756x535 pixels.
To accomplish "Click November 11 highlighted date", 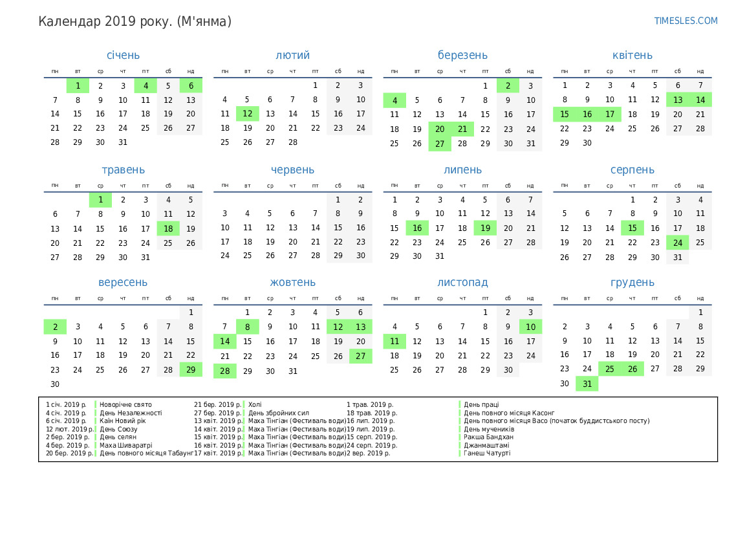I will (x=394, y=342).
